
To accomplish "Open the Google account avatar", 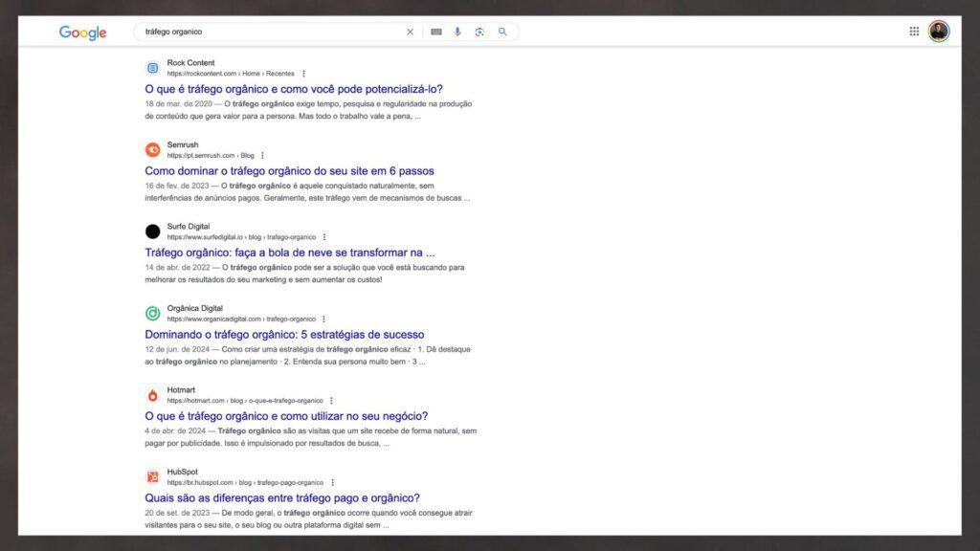I will [x=939, y=32].
